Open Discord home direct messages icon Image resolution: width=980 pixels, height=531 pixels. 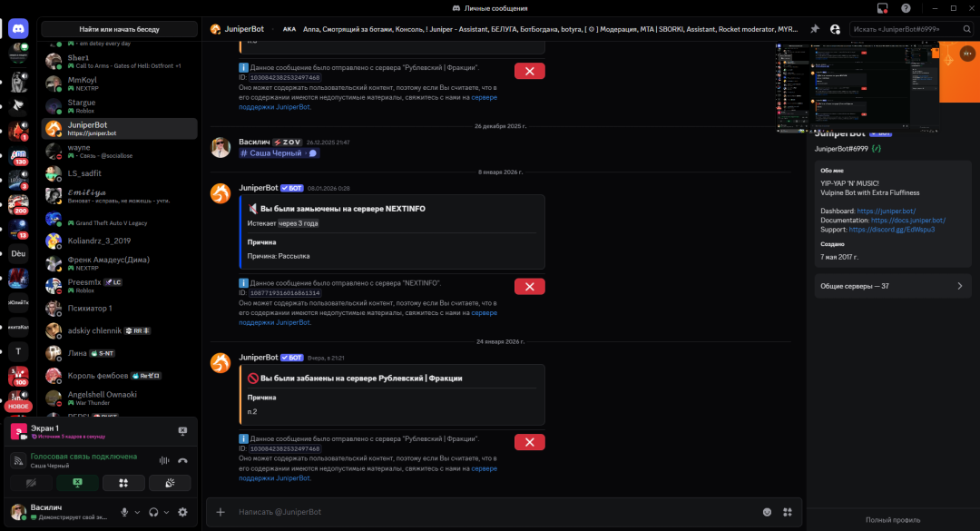[18, 29]
